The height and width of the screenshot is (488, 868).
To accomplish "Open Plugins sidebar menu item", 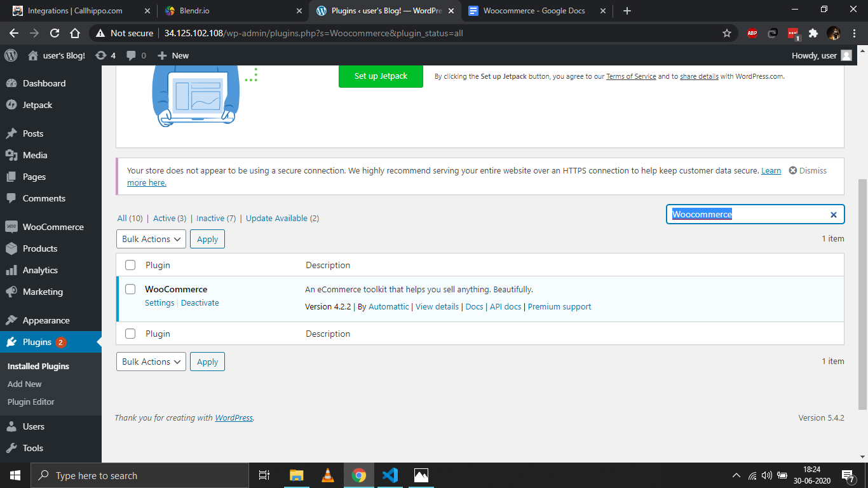I will pos(51,342).
